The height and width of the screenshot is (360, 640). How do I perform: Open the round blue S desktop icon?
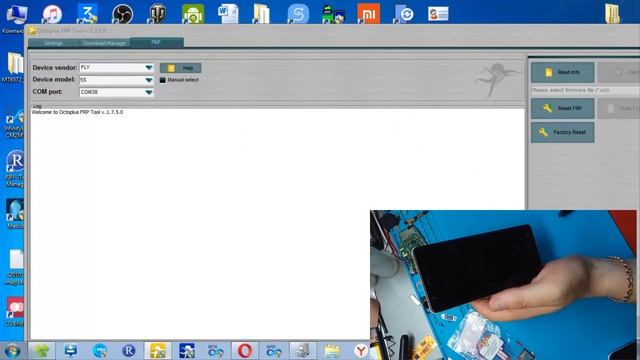point(298,14)
